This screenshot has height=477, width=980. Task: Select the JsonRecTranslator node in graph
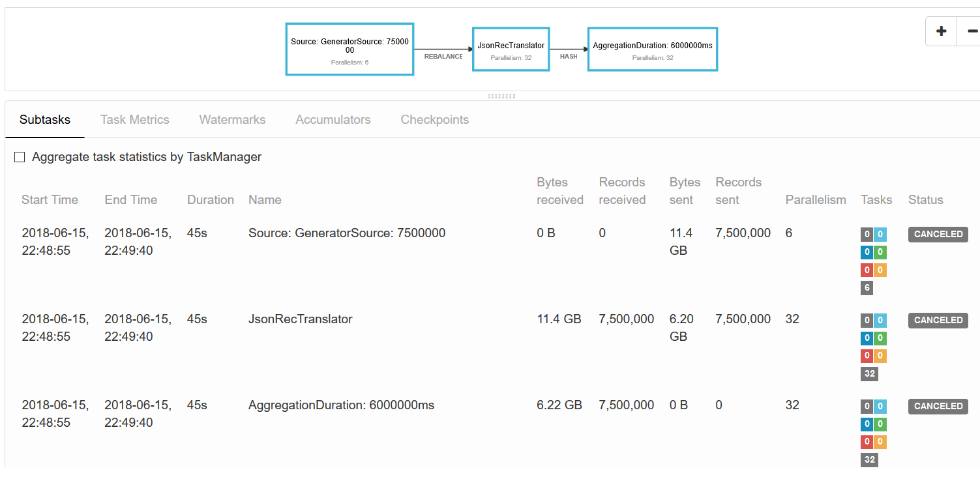pos(511,49)
